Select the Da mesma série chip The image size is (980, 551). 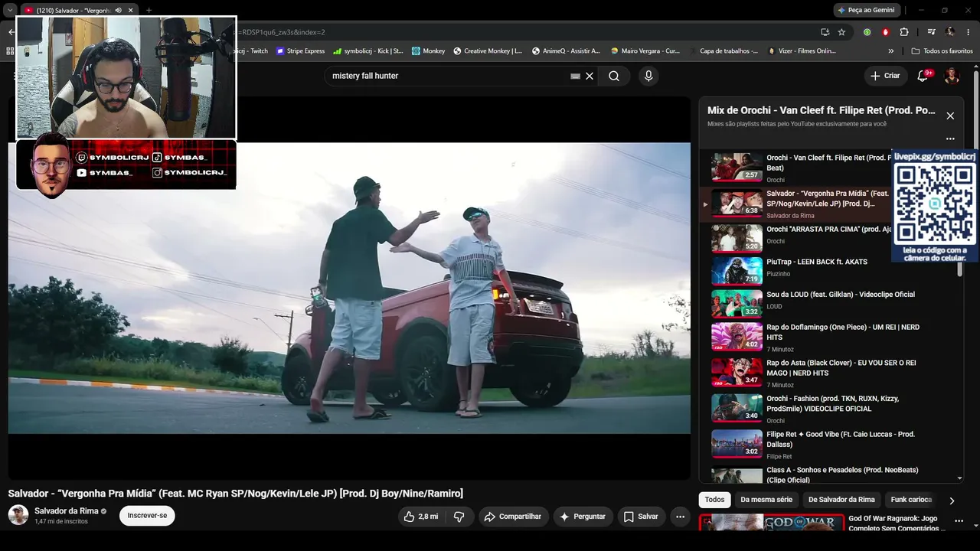(x=766, y=500)
